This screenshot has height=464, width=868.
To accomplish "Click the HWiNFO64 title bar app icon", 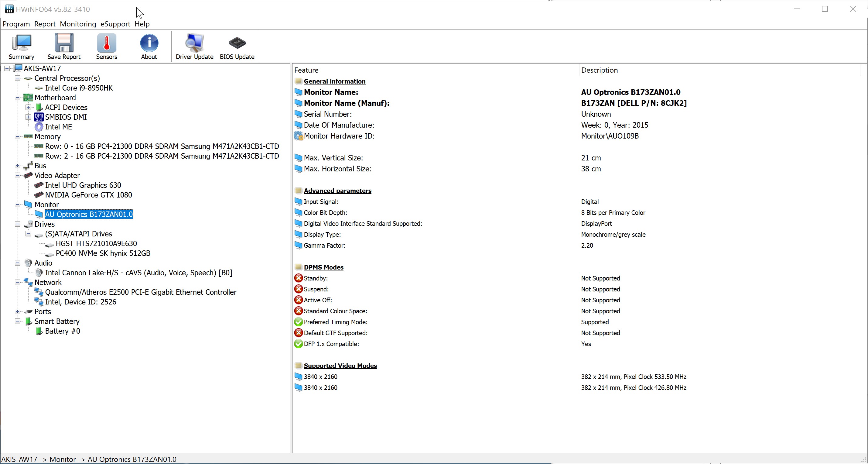I will (9, 9).
